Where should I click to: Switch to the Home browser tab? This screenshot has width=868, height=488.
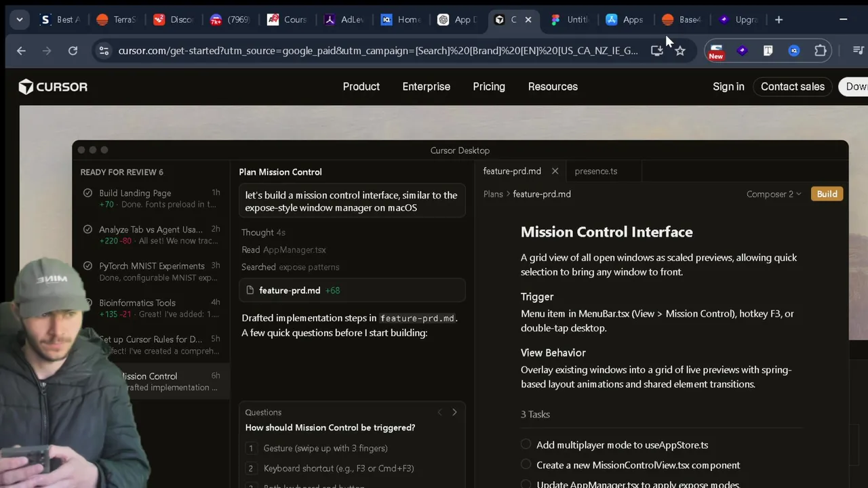tap(401, 20)
